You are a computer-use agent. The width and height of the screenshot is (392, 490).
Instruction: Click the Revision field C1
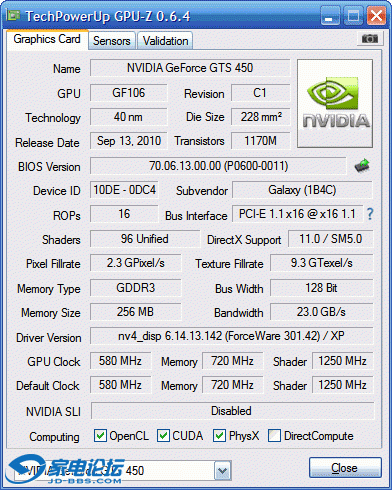[260, 93]
